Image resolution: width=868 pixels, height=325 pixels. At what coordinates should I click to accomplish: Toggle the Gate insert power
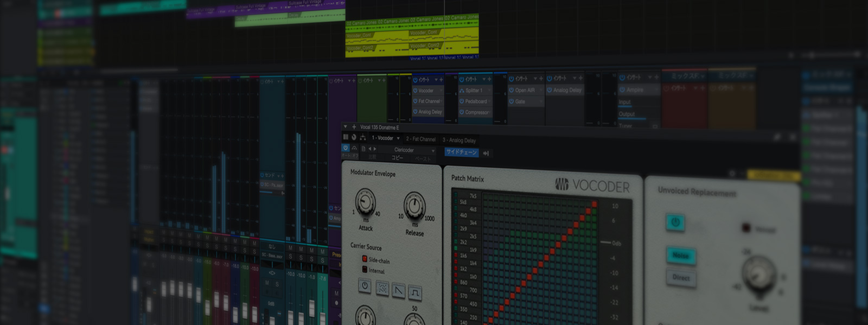click(x=511, y=101)
